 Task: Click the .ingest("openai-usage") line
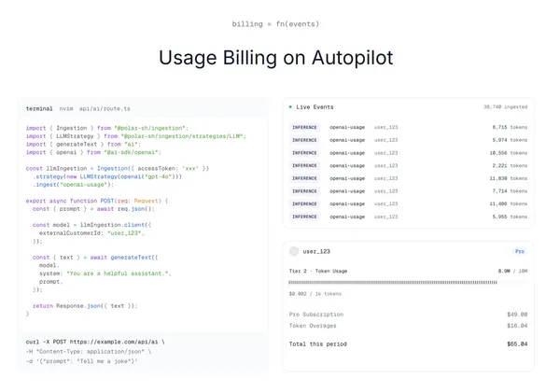coord(73,185)
